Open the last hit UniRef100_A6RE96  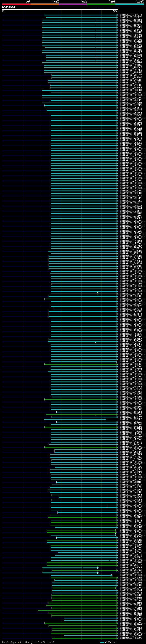tap(131, 638)
